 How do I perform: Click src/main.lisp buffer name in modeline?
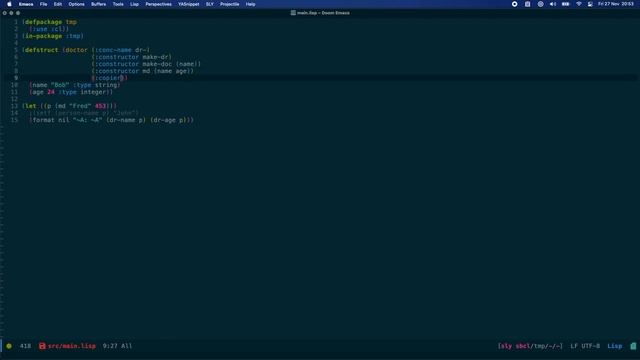click(72, 346)
